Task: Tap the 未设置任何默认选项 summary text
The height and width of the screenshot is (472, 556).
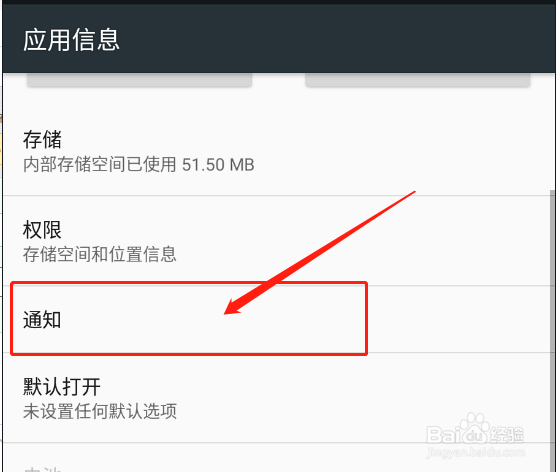Action: [100, 411]
